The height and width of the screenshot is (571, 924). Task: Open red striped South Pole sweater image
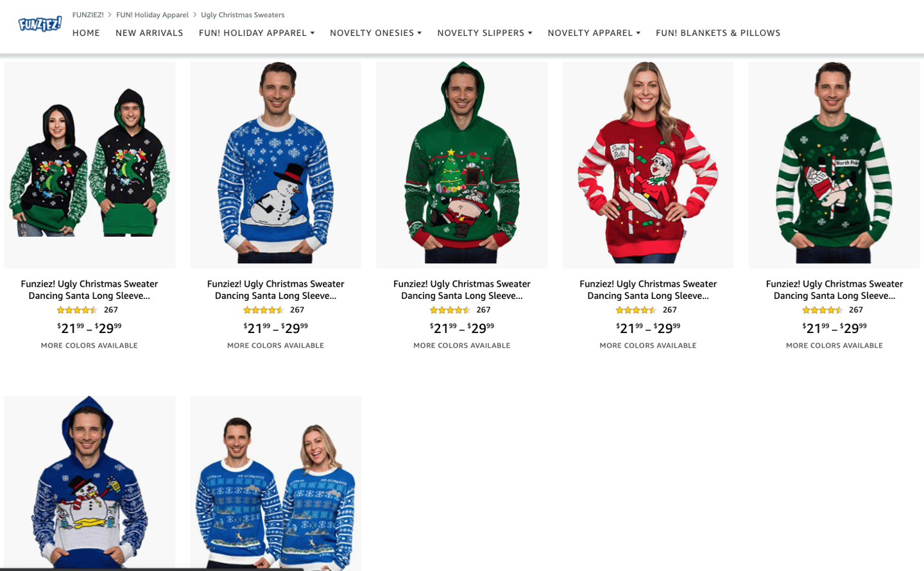(x=648, y=165)
